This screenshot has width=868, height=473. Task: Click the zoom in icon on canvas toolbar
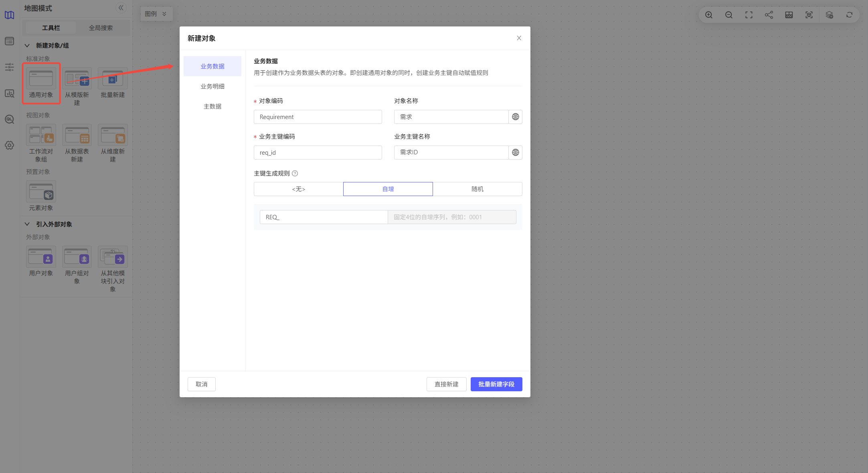pyautogui.click(x=709, y=15)
